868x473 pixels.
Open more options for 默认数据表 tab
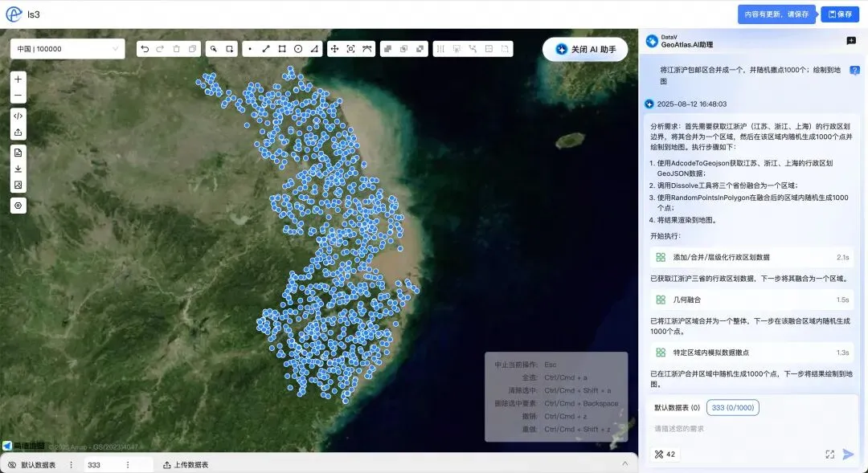71,465
